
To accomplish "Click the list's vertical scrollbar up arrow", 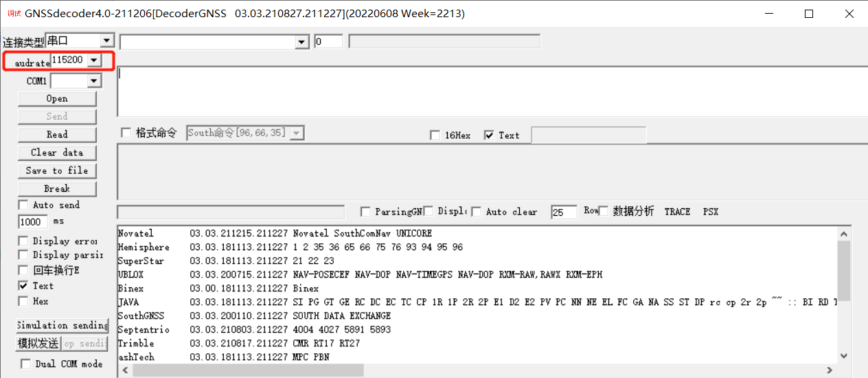I will (x=844, y=234).
